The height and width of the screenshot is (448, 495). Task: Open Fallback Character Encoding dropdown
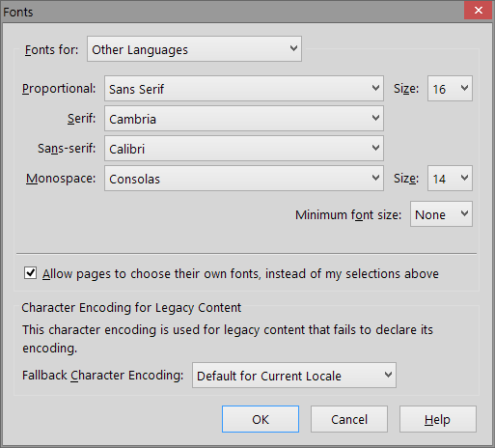coord(294,376)
